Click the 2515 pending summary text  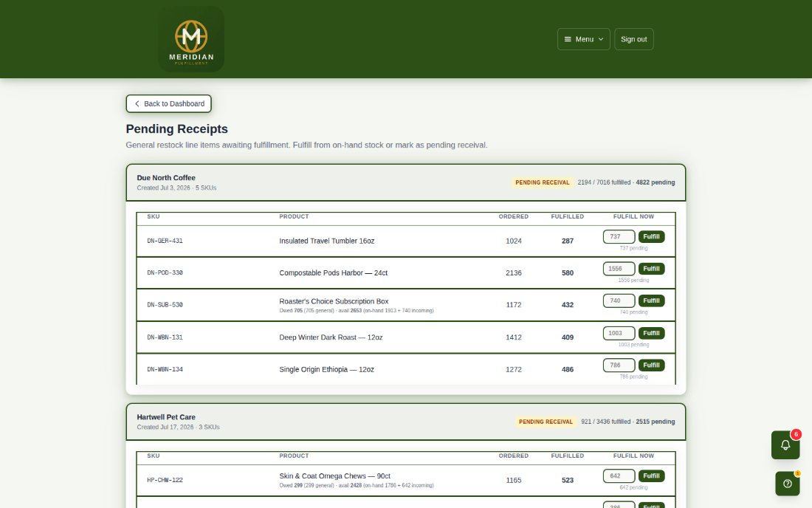point(655,422)
